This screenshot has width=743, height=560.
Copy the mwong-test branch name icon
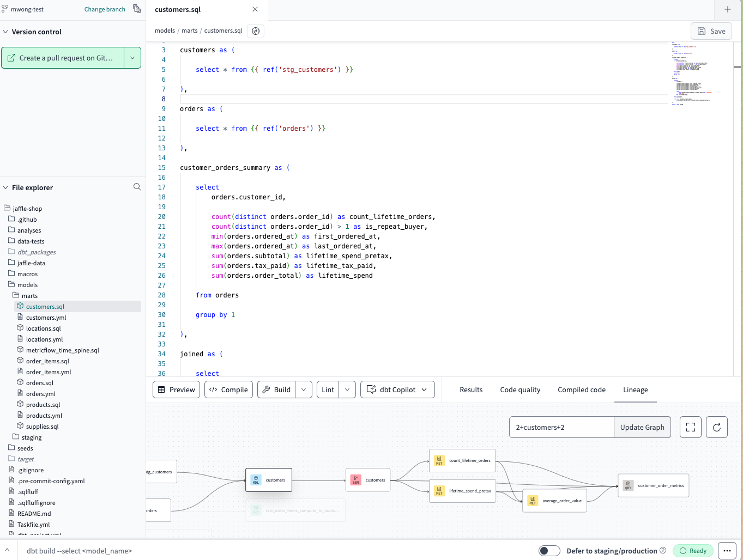pos(136,9)
